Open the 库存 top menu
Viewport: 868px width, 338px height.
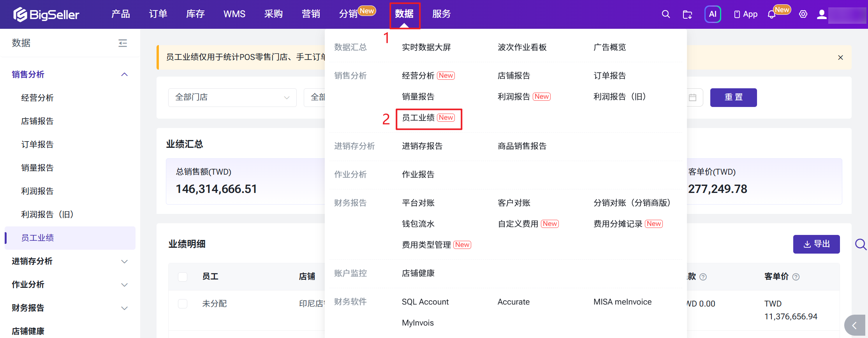(195, 14)
